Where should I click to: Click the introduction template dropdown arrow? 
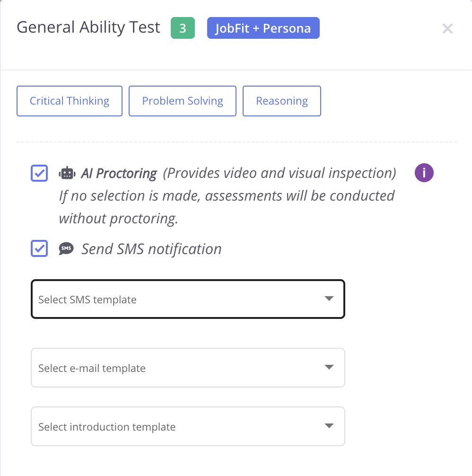(x=329, y=426)
